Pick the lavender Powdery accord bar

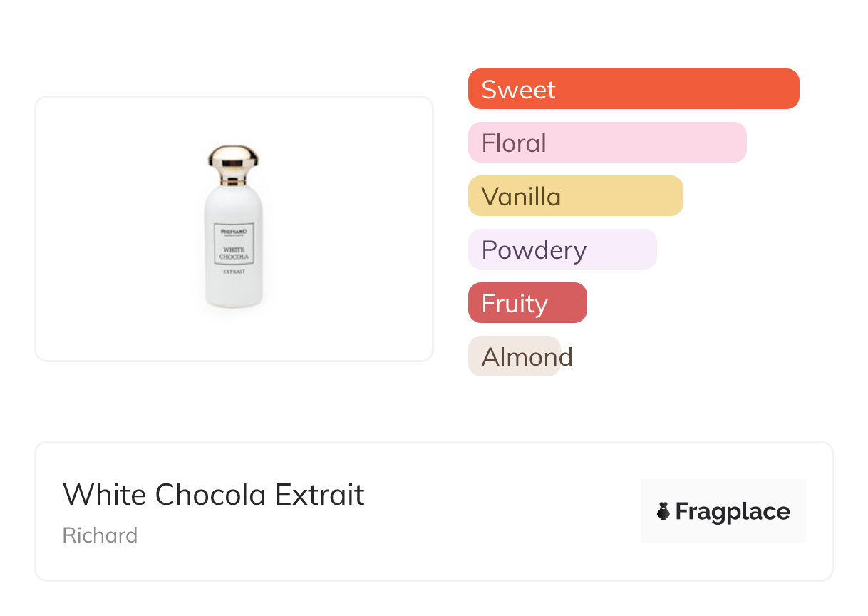(562, 250)
